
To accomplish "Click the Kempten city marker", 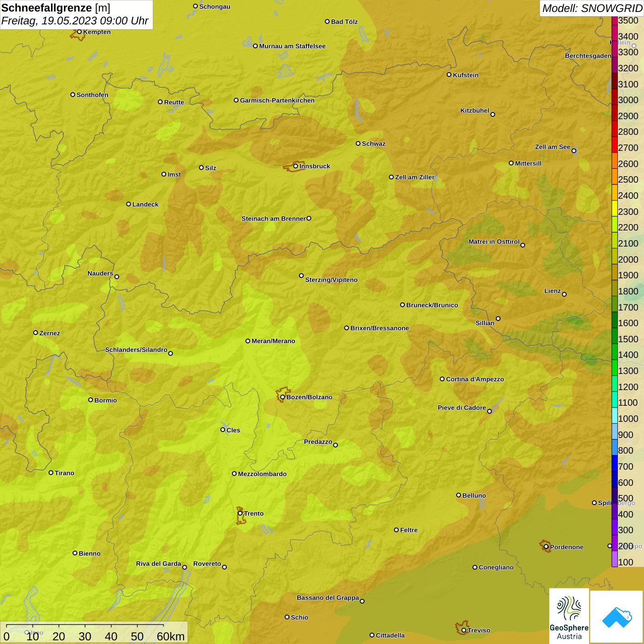I will pyautogui.click(x=79, y=32).
